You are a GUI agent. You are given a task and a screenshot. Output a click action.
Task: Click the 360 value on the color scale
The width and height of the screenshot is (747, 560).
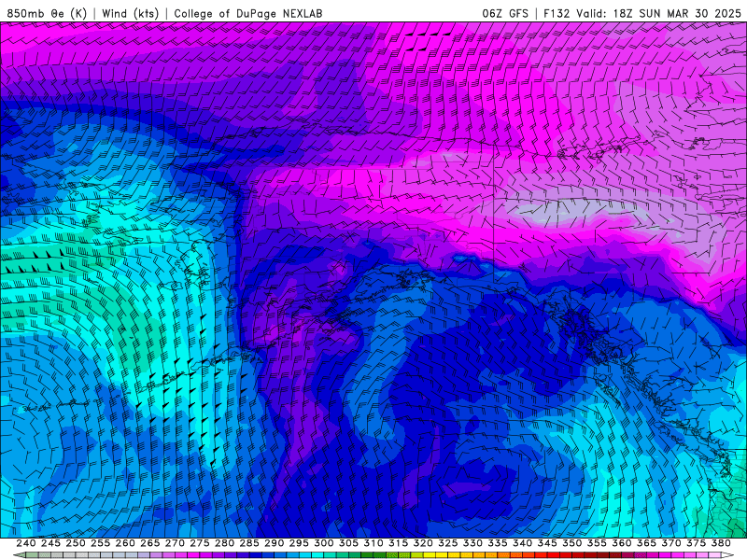622,543
